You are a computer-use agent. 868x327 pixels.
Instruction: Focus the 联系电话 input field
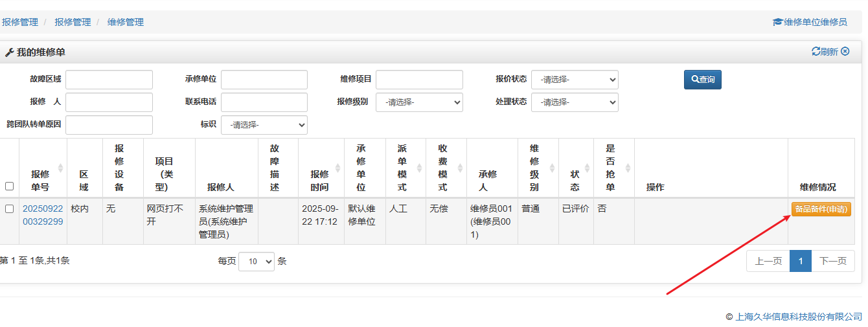264,102
